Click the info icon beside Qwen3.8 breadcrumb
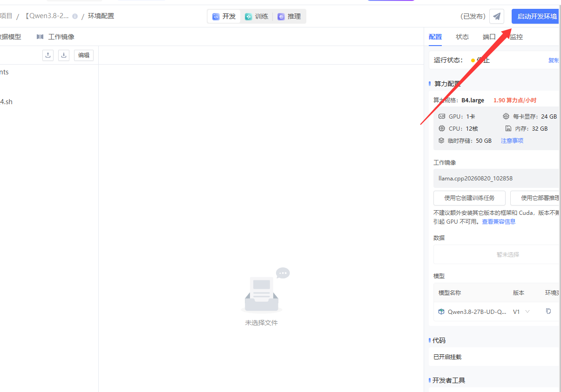The width and height of the screenshot is (561, 392). pos(75,16)
